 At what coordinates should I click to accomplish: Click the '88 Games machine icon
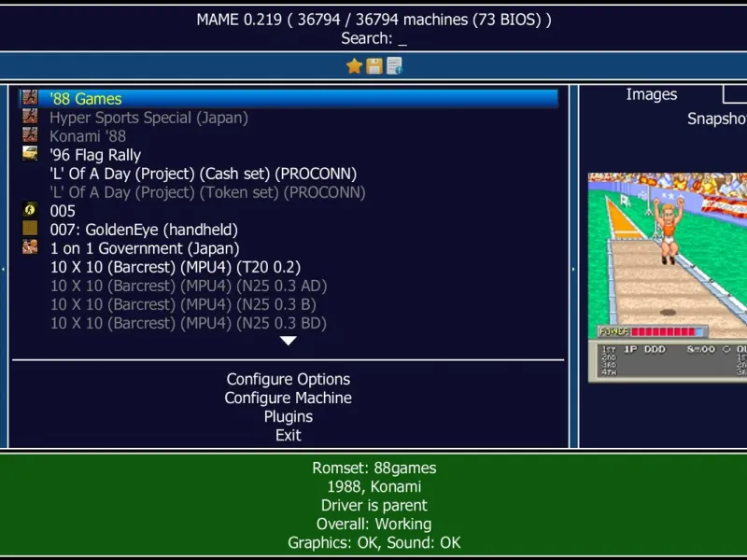[x=30, y=98]
